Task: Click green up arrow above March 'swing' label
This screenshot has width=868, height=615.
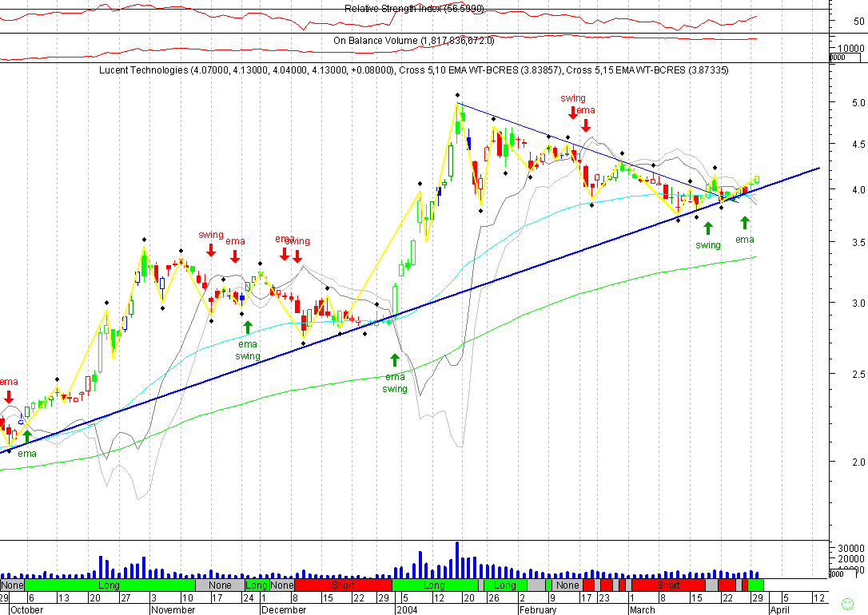Action: click(707, 228)
